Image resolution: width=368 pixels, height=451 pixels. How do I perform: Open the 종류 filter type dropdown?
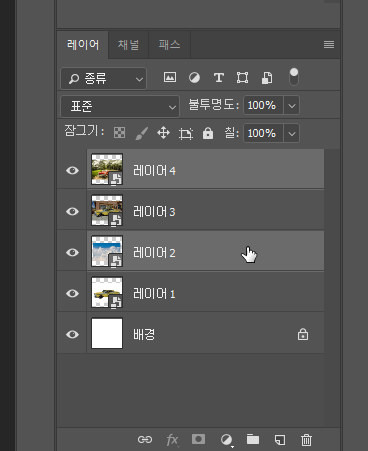click(x=103, y=79)
